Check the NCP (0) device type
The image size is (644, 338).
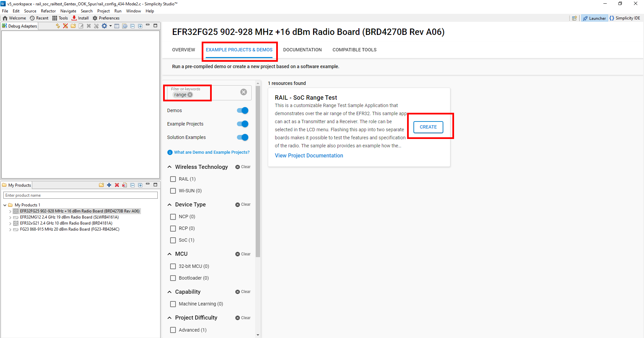(x=173, y=216)
